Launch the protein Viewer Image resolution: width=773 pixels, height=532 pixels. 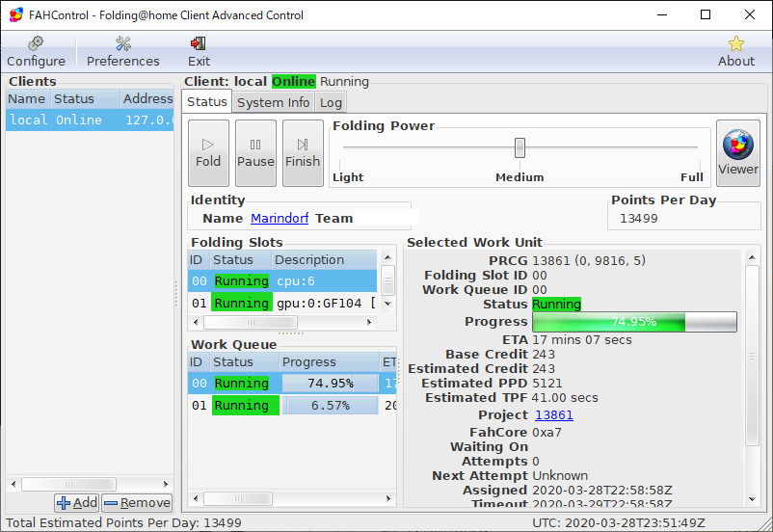pos(737,153)
